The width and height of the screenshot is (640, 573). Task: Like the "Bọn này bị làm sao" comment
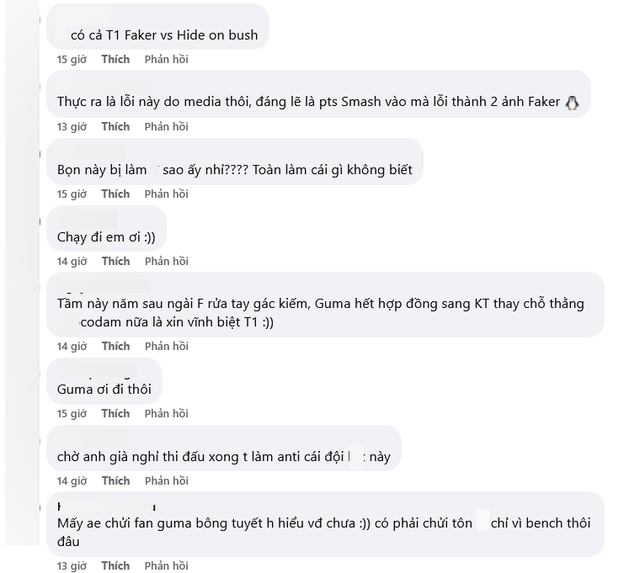115,194
